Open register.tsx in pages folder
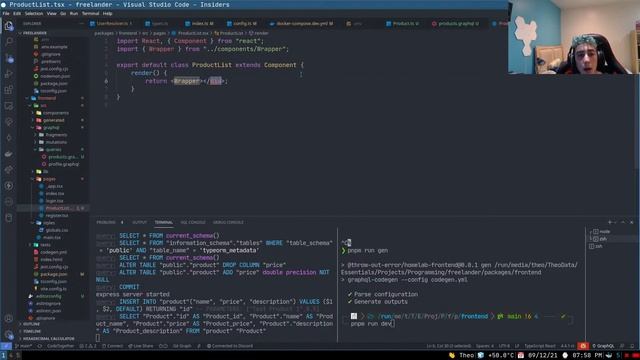Image resolution: width=640 pixels, height=360 pixels. point(56,216)
